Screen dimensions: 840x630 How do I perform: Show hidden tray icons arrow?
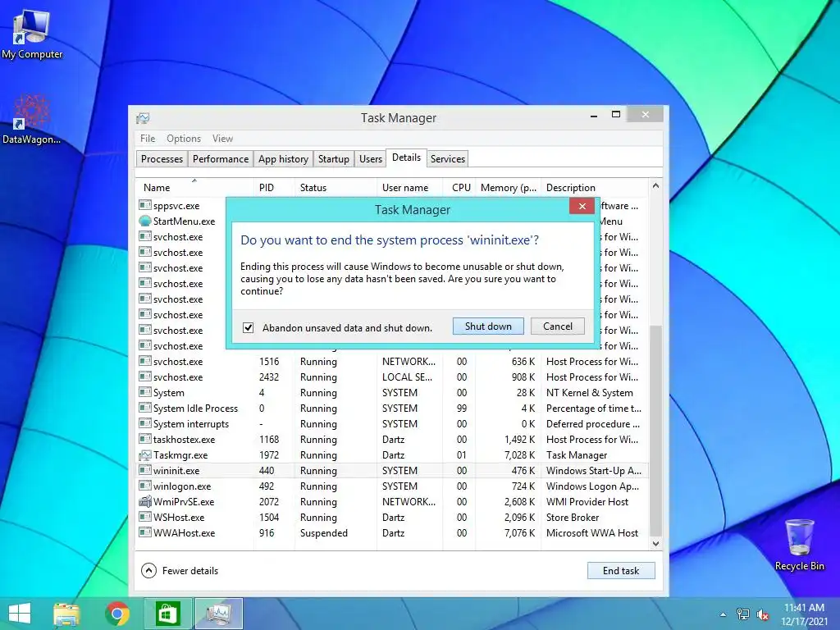click(724, 614)
